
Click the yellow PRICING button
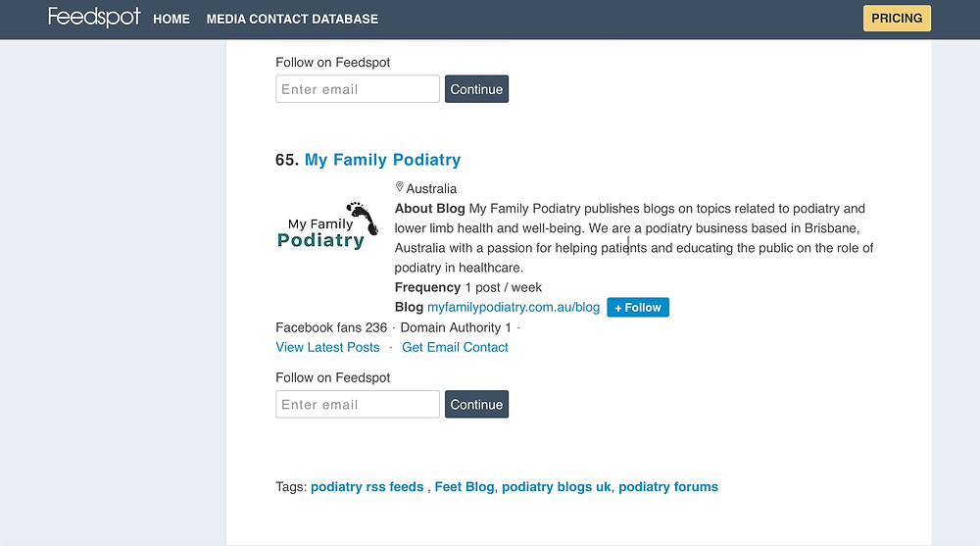pyautogui.click(x=897, y=19)
